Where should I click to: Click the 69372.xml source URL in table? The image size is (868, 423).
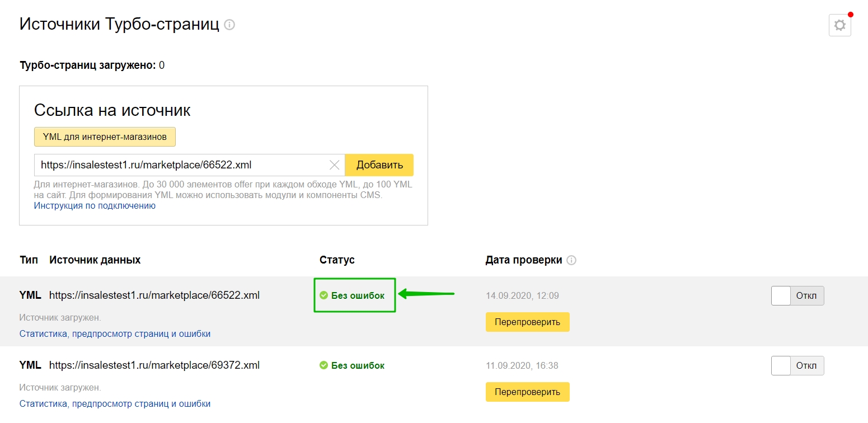pyautogui.click(x=154, y=365)
